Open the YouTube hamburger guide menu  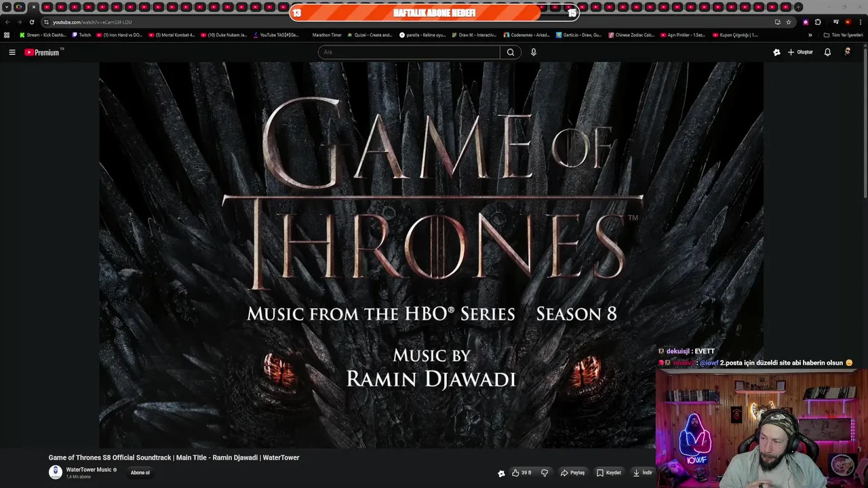tap(12, 52)
